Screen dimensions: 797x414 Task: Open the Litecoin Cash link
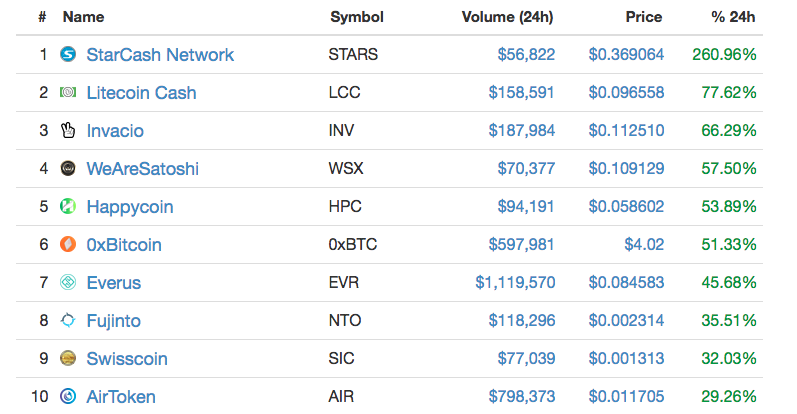[x=141, y=93]
